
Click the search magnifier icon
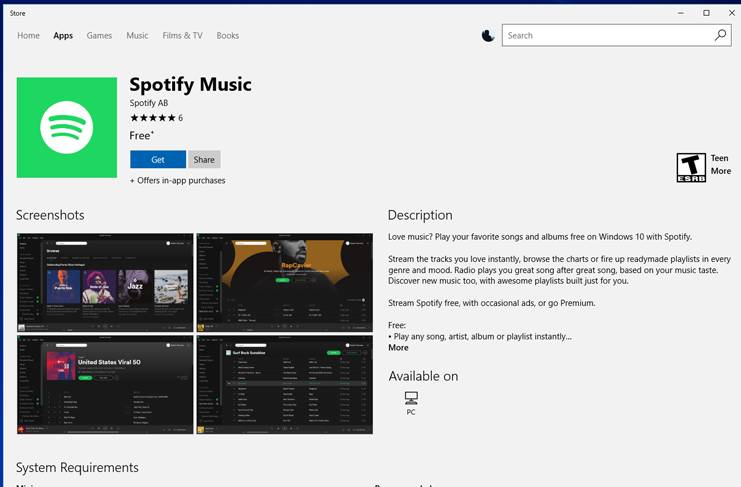click(x=720, y=35)
